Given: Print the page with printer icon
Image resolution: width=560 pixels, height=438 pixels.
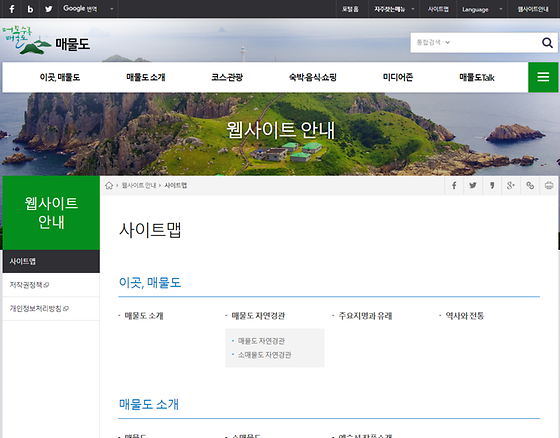Looking at the screenshot, I should coord(549,185).
